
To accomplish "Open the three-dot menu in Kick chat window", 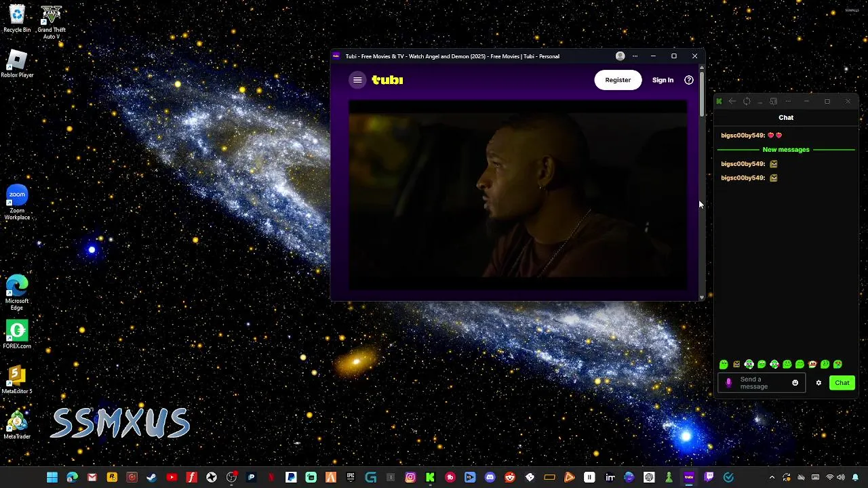I will (788, 102).
